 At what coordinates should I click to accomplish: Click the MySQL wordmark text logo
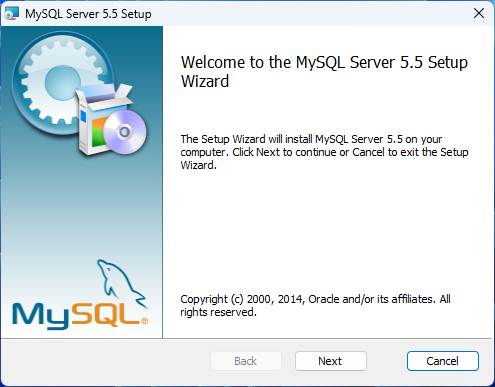76,315
